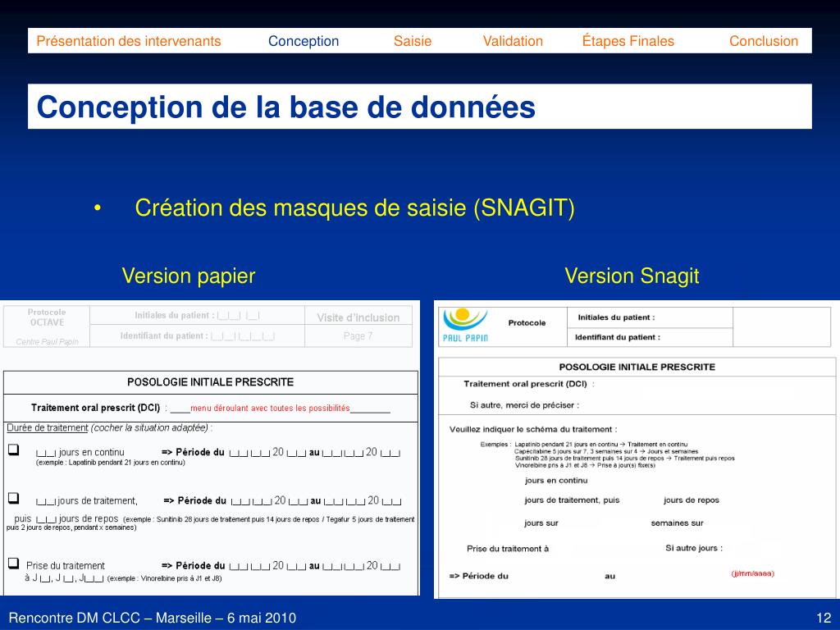
Task: Click the Snagit 'jours de repos' label
Action: (x=691, y=500)
